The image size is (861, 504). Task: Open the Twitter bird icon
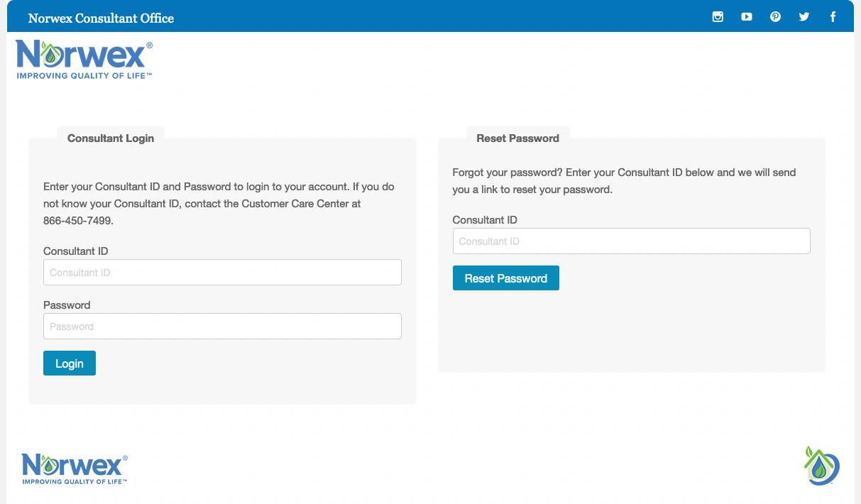click(804, 17)
